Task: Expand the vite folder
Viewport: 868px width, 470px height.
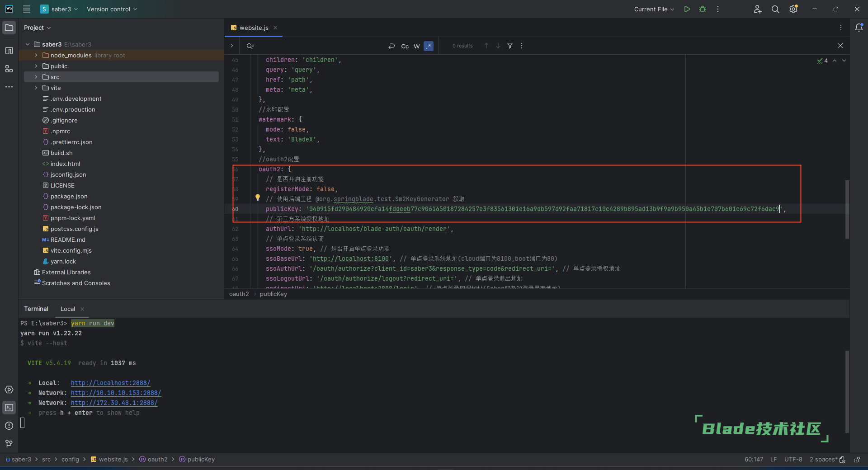Action: click(x=36, y=88)
